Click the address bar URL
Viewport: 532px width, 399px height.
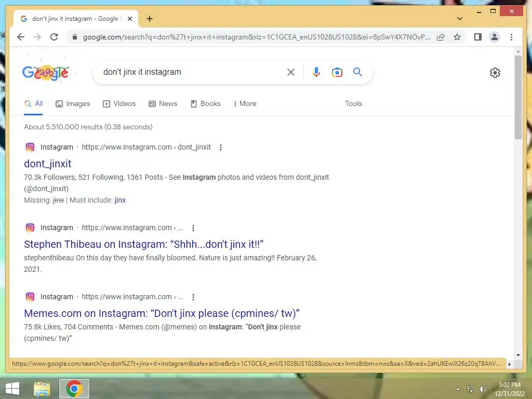click(x=257, y=37)
